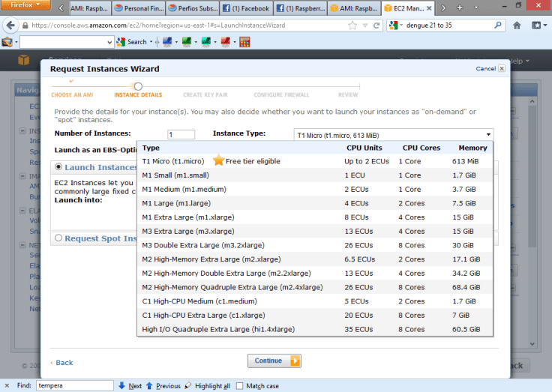
Task: Reload the page with the refresh icon
Action: pos(376,25)
